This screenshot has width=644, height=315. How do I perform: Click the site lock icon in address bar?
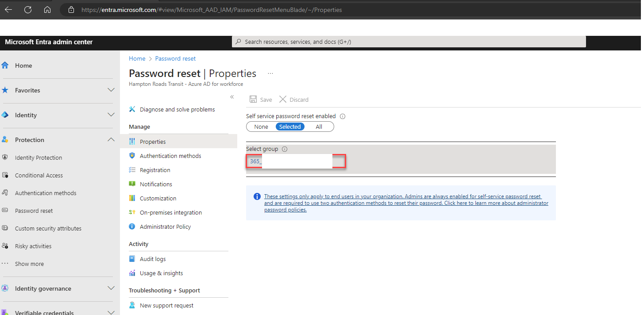(x=71, y=10)
